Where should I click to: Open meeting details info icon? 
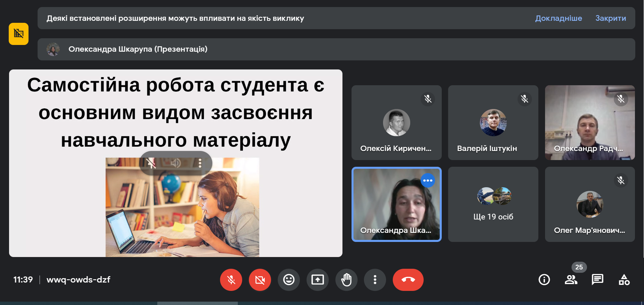(x=544, y=280)
